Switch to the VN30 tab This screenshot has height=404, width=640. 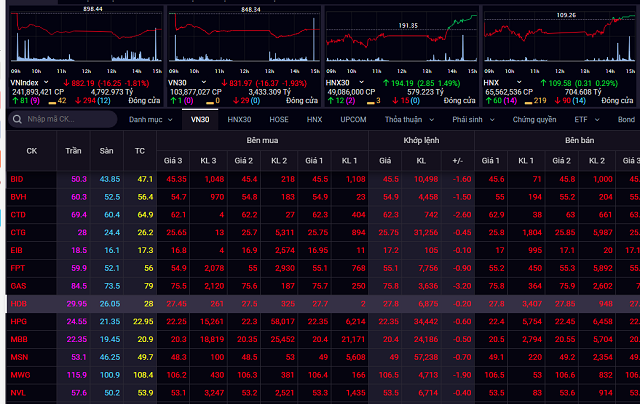click(201, 120)
